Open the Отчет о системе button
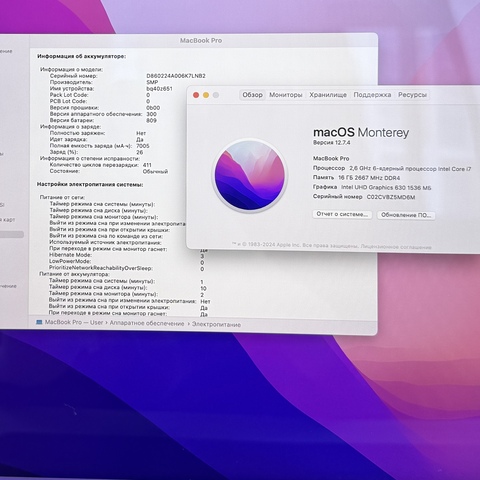 (342, 214)
